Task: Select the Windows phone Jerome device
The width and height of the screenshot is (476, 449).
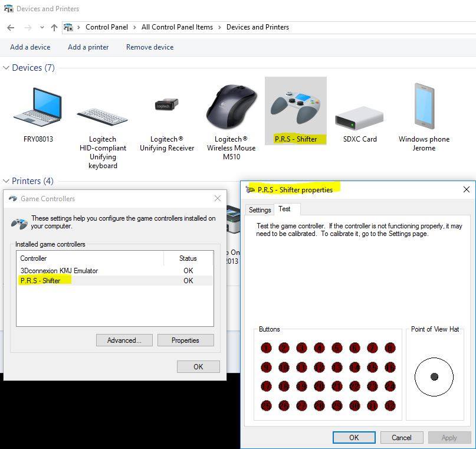Action: [424, 106]
